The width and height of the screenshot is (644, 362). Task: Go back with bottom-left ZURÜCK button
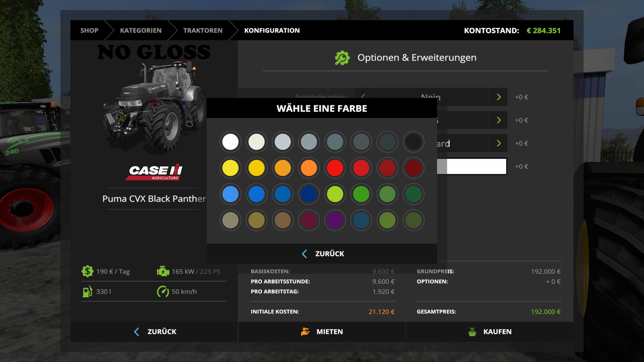[x=154, y=332]
